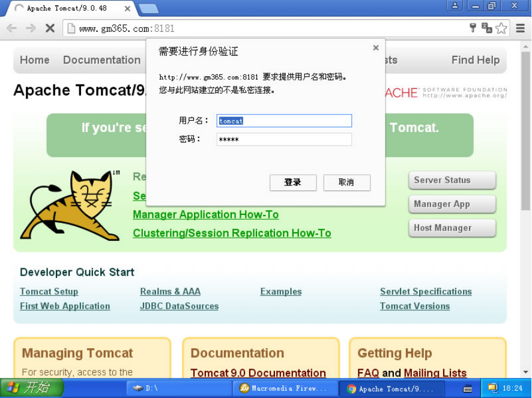
Task: Click the 取消 cancel button
Action: point(346,182)
